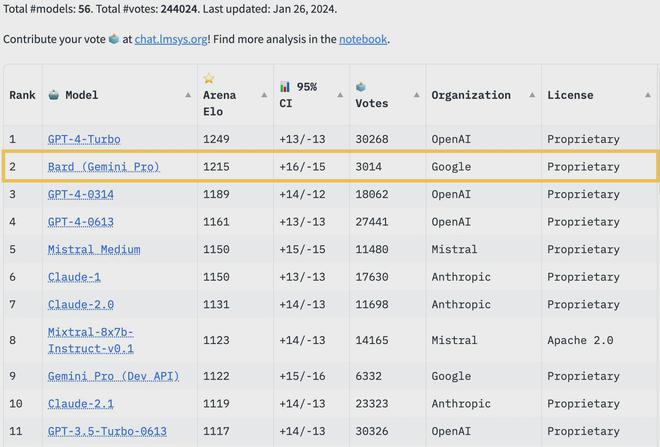Open GPT-4-Turbo model link

[84, 139]
